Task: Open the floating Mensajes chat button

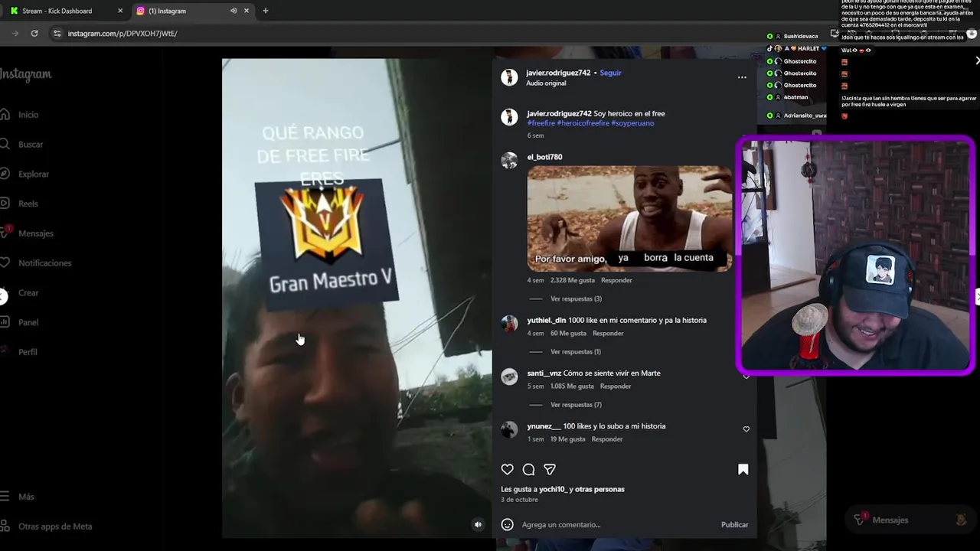Action: click(910, 520)
